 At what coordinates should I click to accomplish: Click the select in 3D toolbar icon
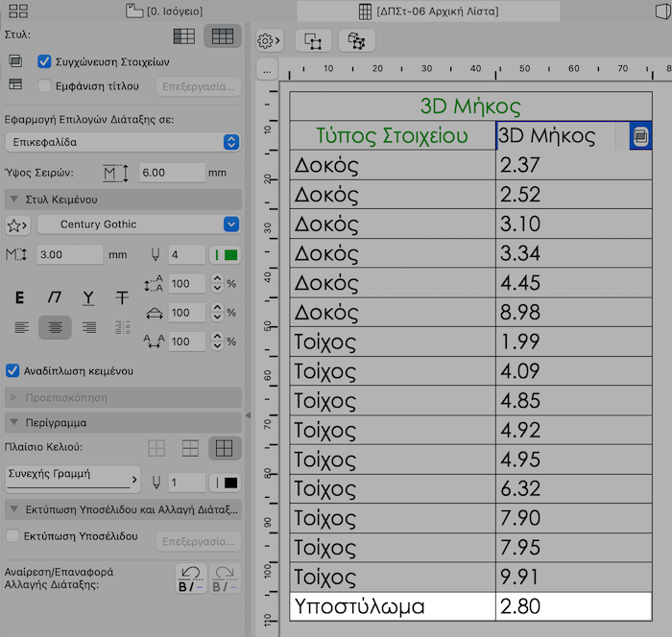pyautogui.click(x=357, y=40)
